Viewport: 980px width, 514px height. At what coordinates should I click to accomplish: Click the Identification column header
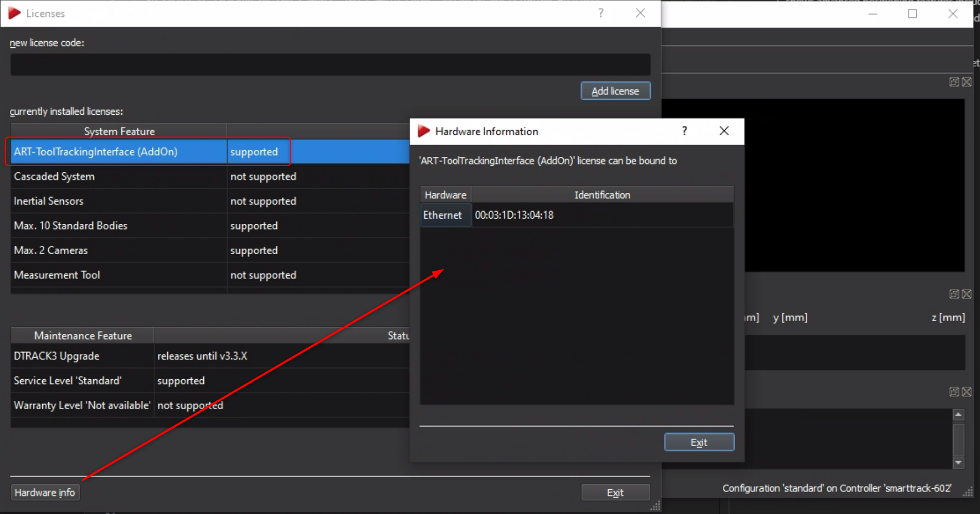point(602,195)
